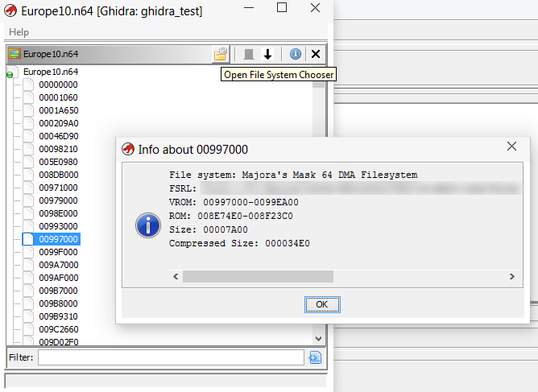Select tree file 00000000
The image size is (538, 392).
click(x=58, y=85)
